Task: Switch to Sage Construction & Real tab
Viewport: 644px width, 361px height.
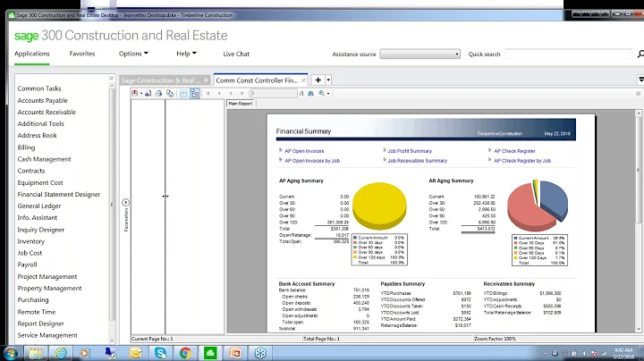Action: tap(161, 80)
